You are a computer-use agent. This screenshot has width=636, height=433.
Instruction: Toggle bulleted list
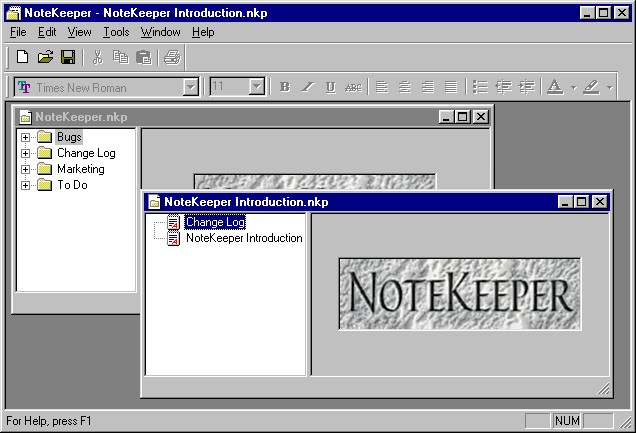point(480,87)
